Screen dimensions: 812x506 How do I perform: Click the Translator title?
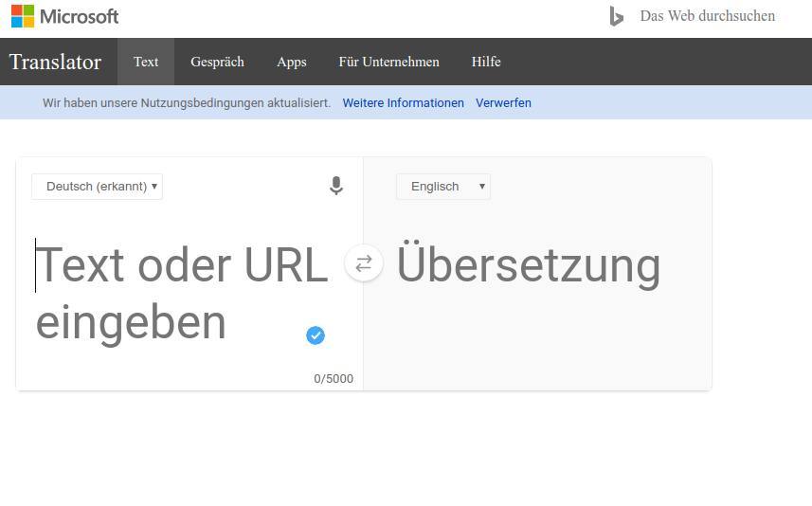55,62
